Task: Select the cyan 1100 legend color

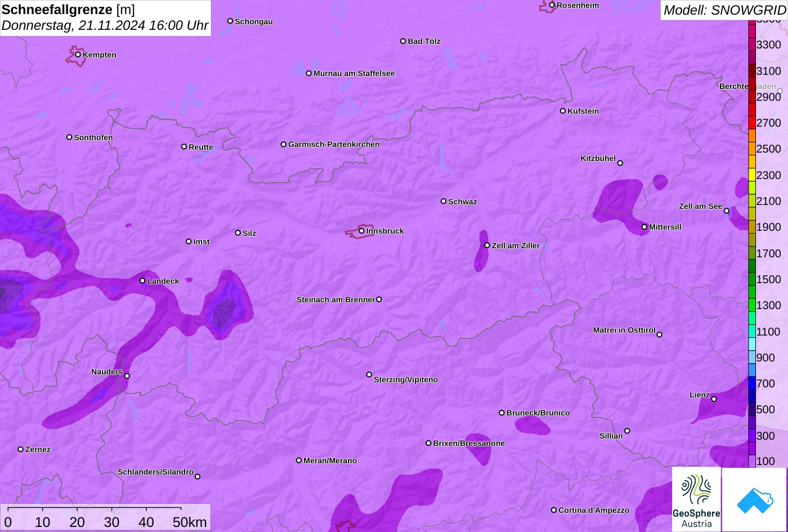Action: coord(752,331)
